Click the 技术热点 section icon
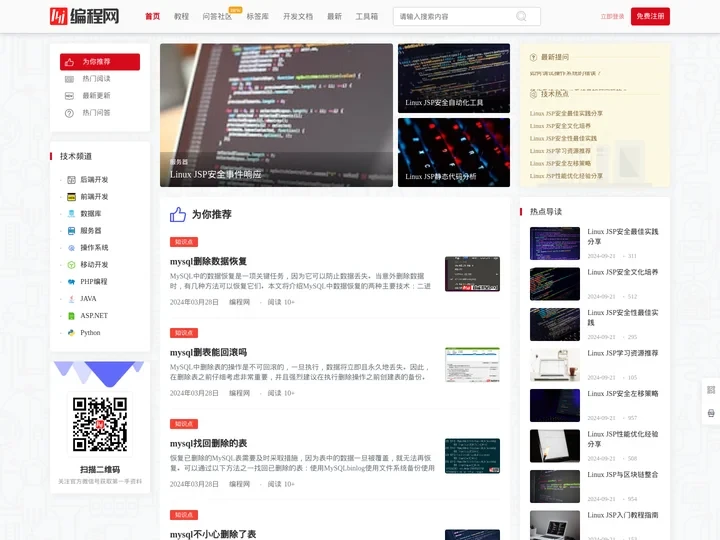The image size is (720, 540). (x=533, y=94)
